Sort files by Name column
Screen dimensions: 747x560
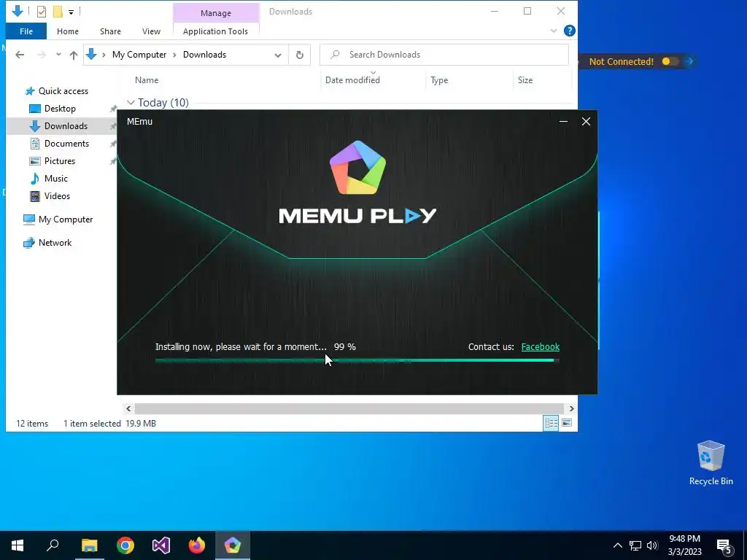(x=146, y=80)
